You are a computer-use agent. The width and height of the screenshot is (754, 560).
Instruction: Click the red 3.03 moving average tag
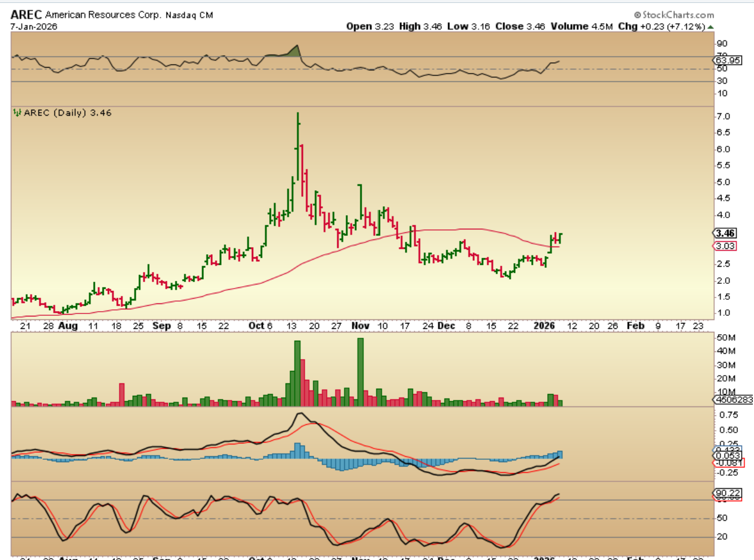pos(724,247)
